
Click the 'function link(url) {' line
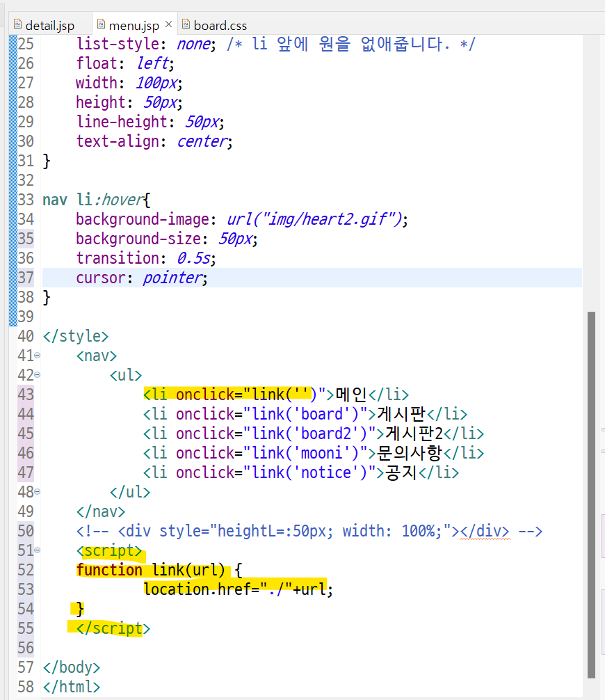[x=159, y=570]
